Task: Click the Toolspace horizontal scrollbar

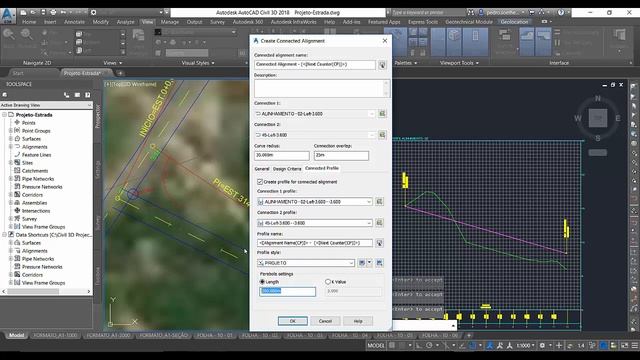Action: click(47, 291)
